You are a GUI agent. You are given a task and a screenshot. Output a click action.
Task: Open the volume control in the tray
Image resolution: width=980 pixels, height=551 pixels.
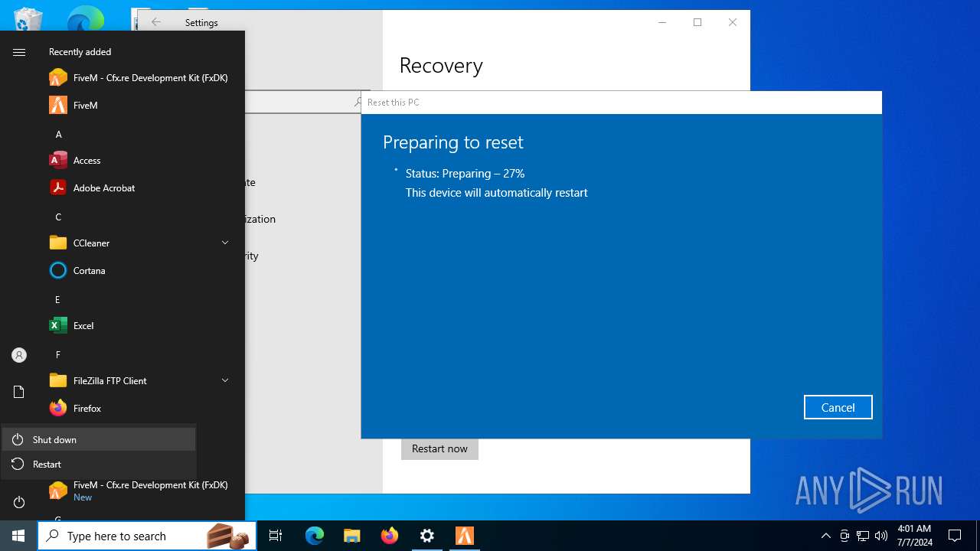[881, 536]
